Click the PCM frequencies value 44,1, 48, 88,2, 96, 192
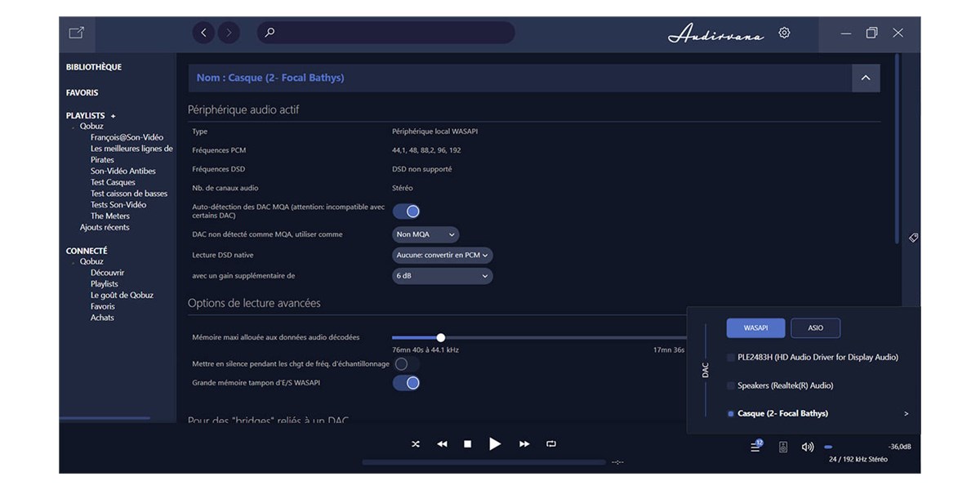980x490 pixels. 425,150
